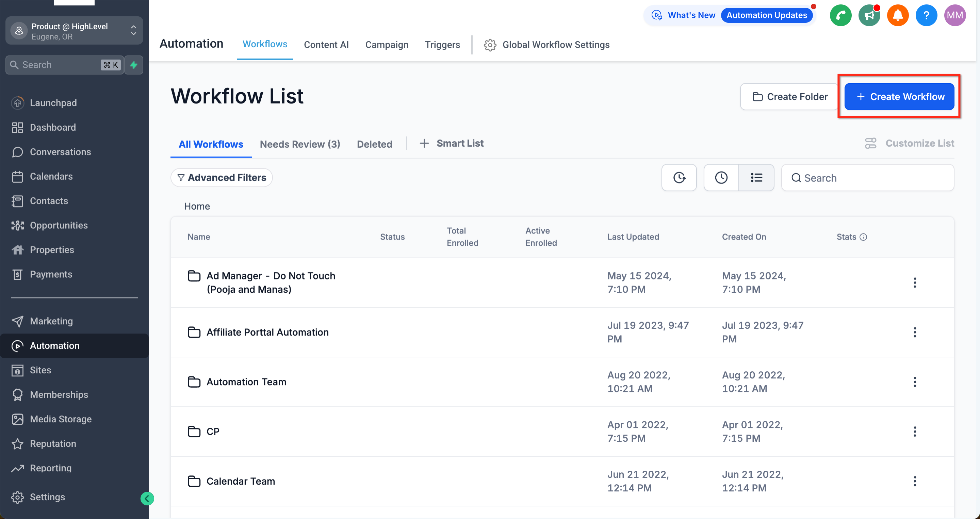The height and width of the screenshot is (519, 980).
Task: Click the blue help question mark icon
Action: pyautogui.click(x=926, y=15)
